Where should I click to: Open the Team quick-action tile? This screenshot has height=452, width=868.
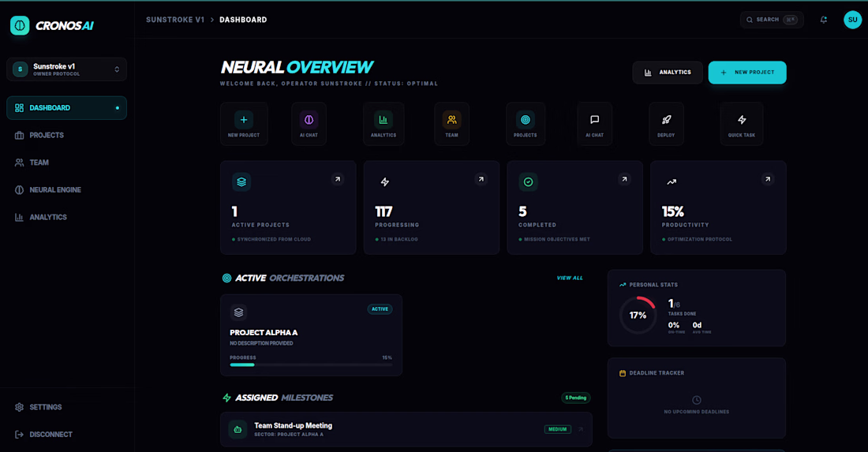(x=451, y=124)
